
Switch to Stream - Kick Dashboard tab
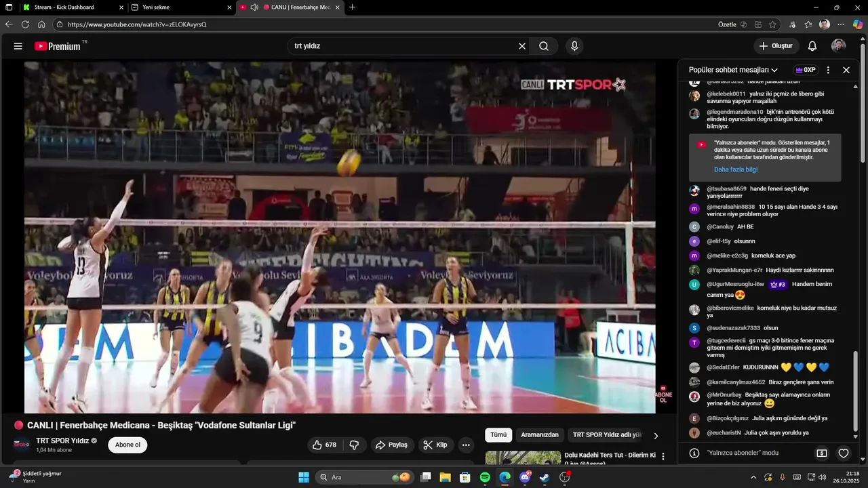coord(73,7)
